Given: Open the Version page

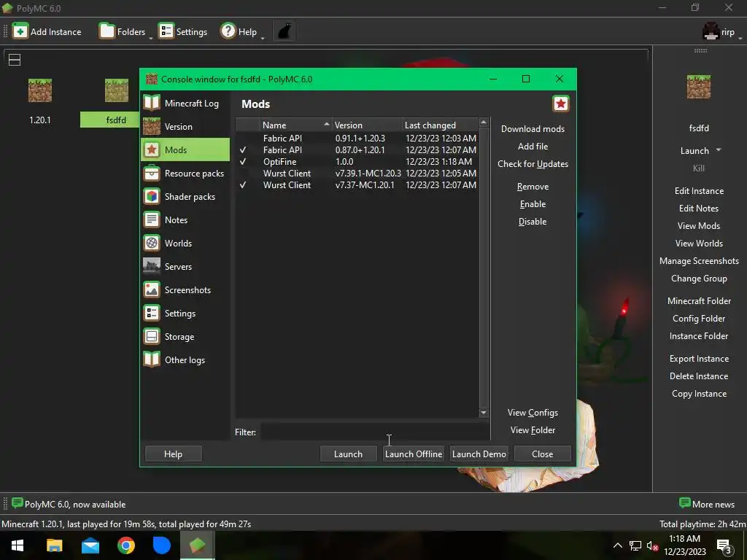Looking at the screenshot, I should (185, 127).
